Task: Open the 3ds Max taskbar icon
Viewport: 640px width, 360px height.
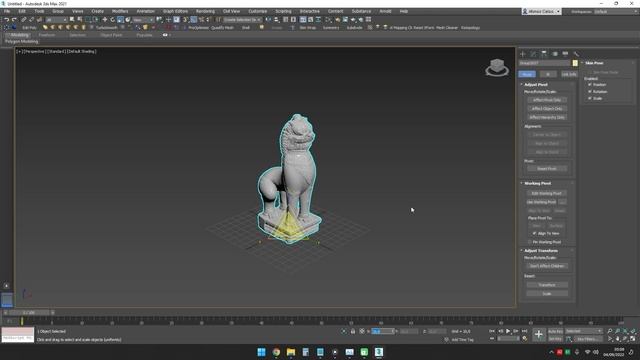Action: (379, 352)
